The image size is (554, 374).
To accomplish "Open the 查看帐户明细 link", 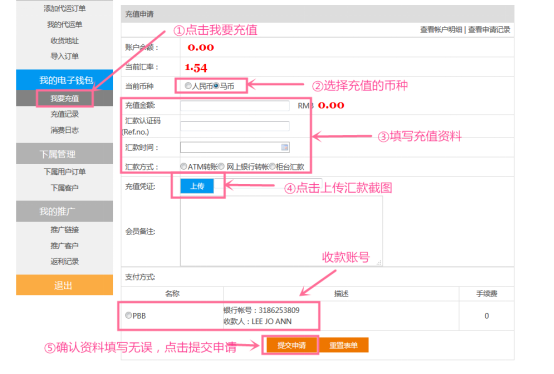I will 441,30.
